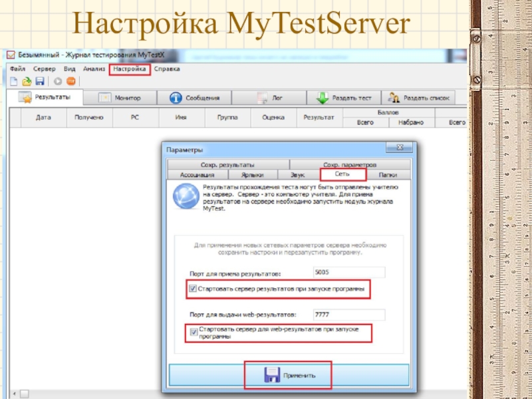Open the Вид menu

click(70, 69)
